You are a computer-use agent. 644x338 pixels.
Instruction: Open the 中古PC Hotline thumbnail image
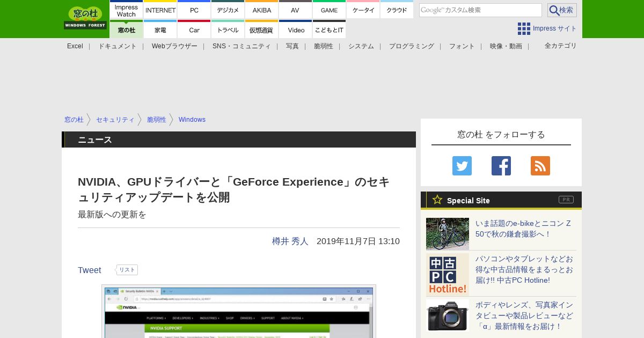447,275
